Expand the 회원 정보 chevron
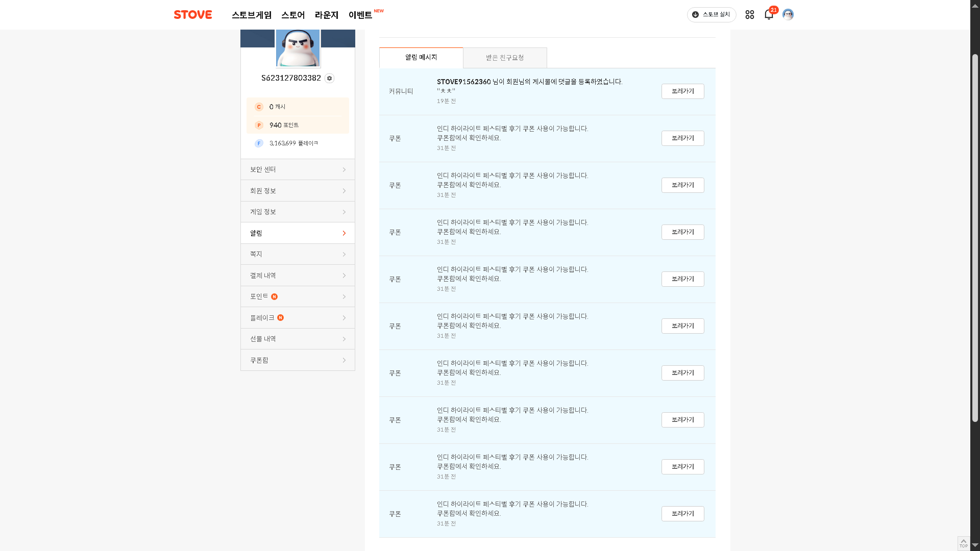980x551 pixels. [344, 191]
